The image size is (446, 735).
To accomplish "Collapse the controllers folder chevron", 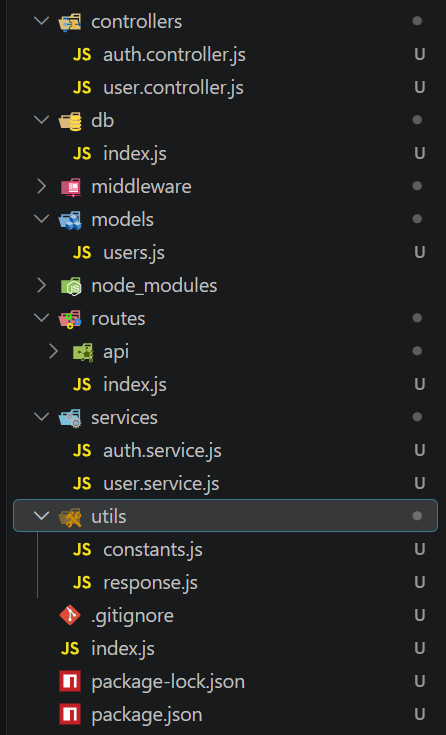I will (42, 21).
